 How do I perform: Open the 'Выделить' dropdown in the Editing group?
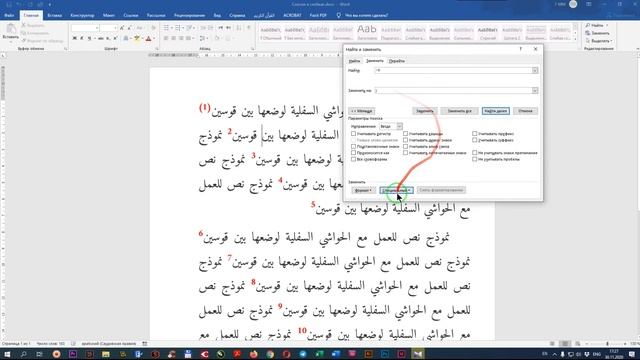pos(599,41)
